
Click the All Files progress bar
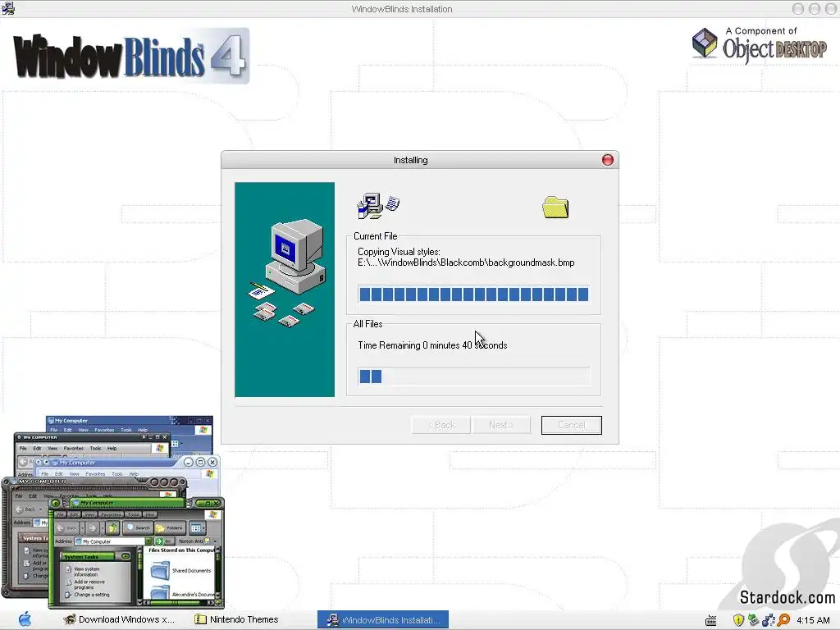473,377
